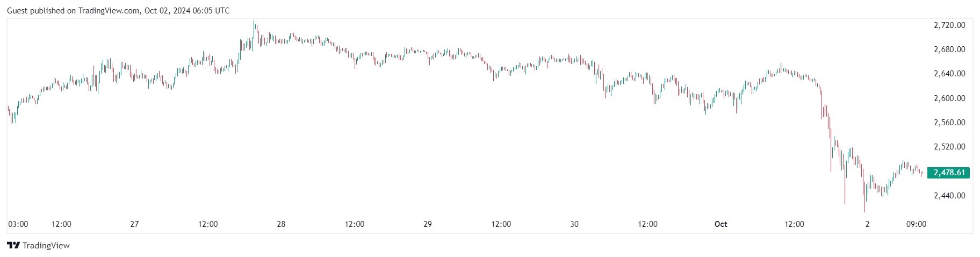The image size is (980, 257).
Task: Click the 2,520.00 price scale label
Action: pyautogui.click(x=949, y=147)
